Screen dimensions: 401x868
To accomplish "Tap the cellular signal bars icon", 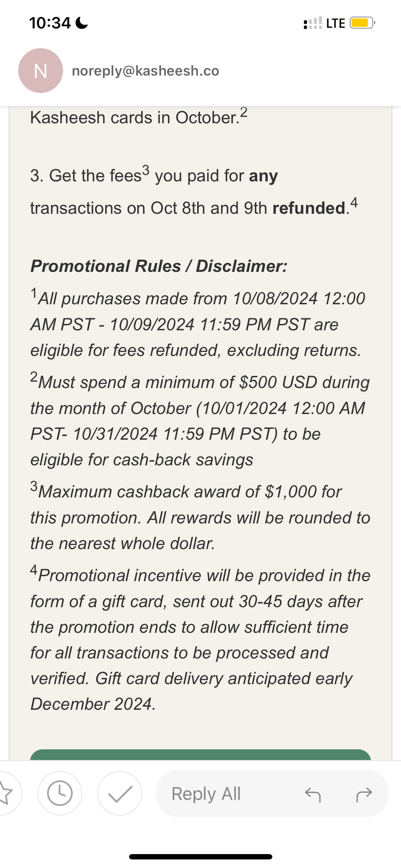I will (x=313, y=24).
